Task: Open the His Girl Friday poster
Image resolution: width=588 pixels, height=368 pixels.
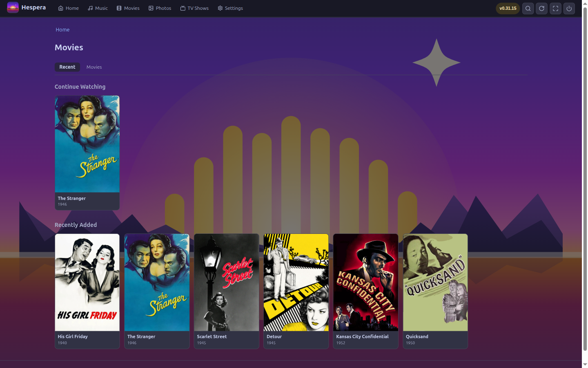Action: [x=87, y=291]
